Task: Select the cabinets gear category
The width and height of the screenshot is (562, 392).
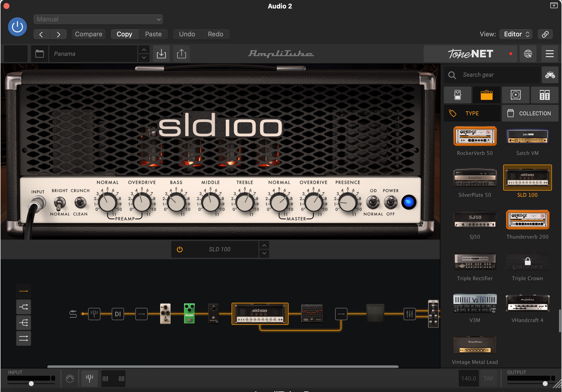Action: tap(516, 95)
